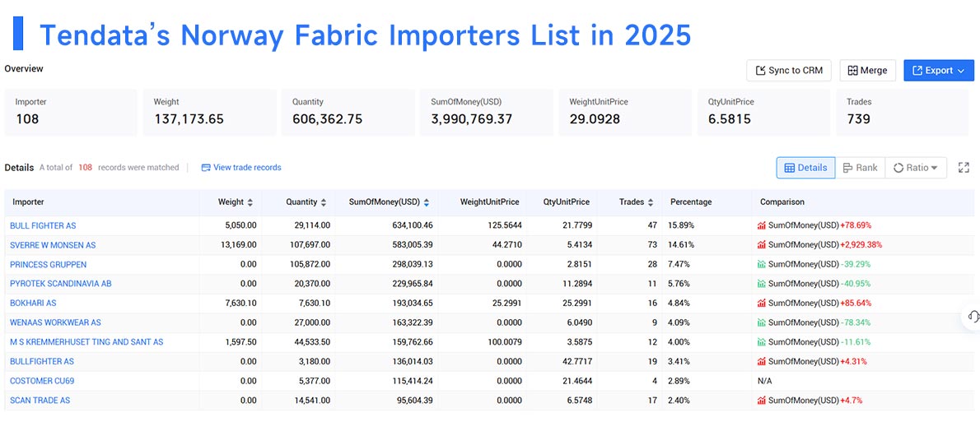This screenshot has width=980, height=422.
Task: Open the Export dropdown
Action: [x=939, y=71]
